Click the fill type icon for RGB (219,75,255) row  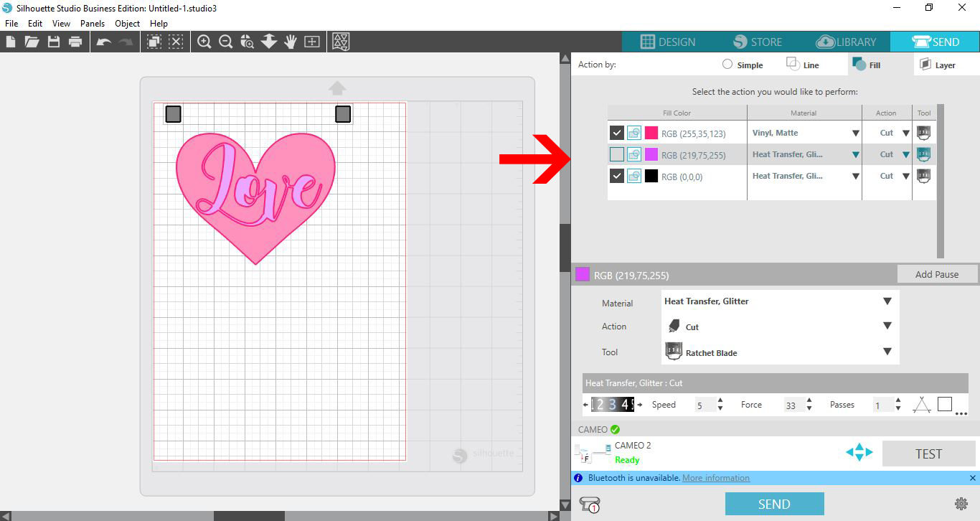pyautogui.click(x=634, y=154)
